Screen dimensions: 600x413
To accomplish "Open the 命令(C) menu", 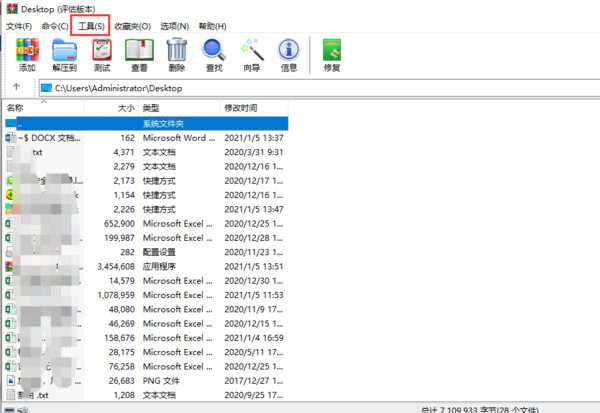I will (55, 25).
